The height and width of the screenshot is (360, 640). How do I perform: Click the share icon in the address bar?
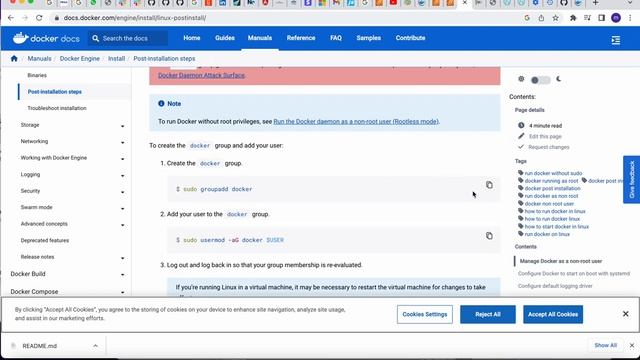click(541, 18)
